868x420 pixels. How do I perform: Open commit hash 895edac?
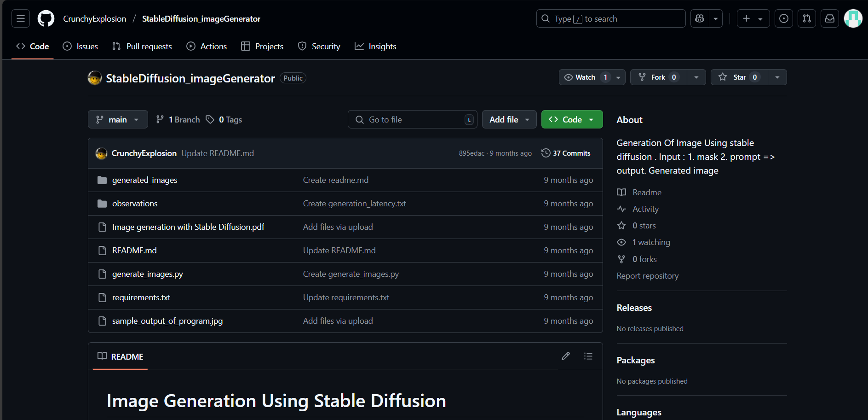(x=471, y=153)
